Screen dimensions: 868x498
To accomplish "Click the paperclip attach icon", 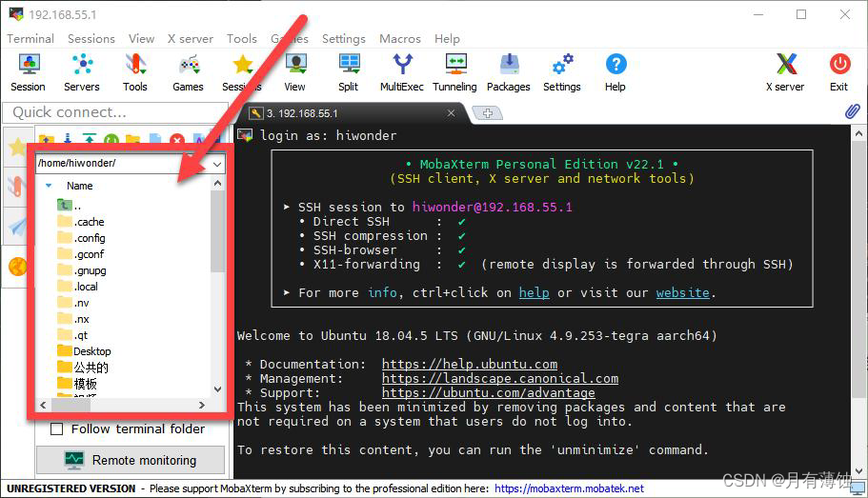I will [x=853, y=111].
